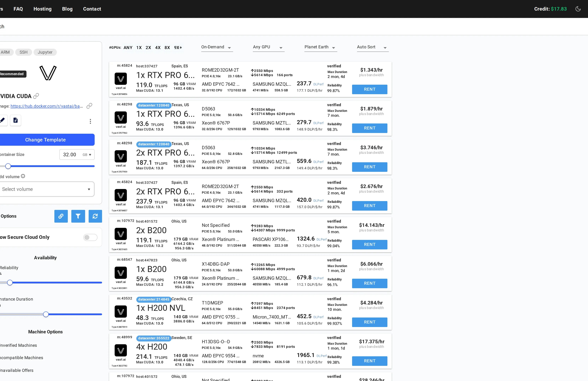The width and height of the screenshot is (588, 381).
Task: Open the On-Demand pricing type dropdown
Action: click(217, 47)
